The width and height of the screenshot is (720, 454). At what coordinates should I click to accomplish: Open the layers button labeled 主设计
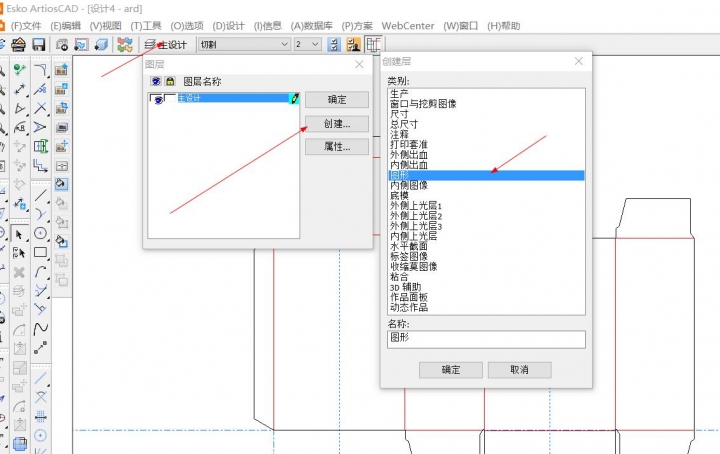coord(166,45)
